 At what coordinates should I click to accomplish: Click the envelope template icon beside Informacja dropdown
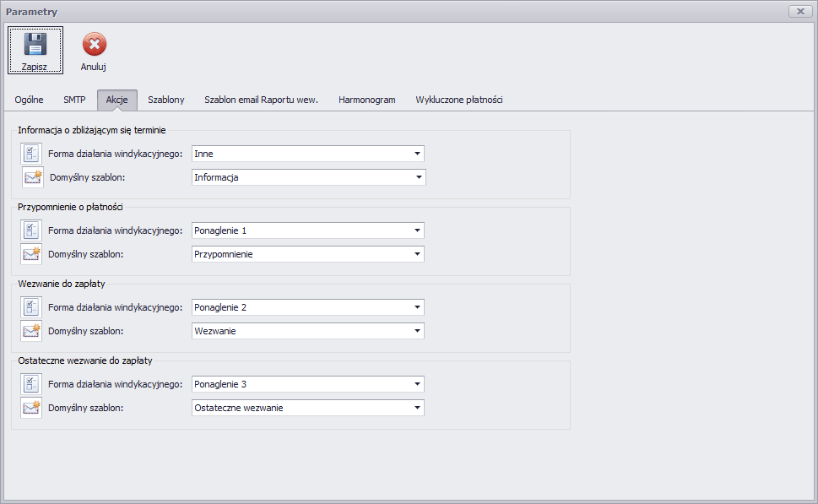pos(32,177)
